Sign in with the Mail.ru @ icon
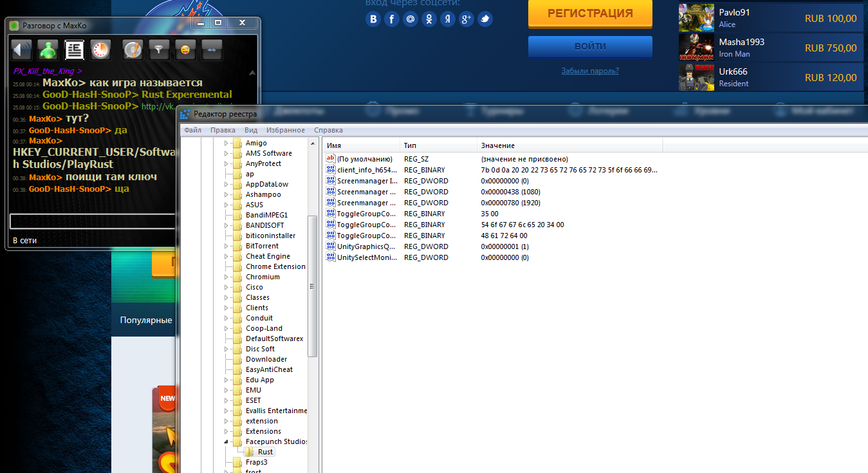 point(411,19)
